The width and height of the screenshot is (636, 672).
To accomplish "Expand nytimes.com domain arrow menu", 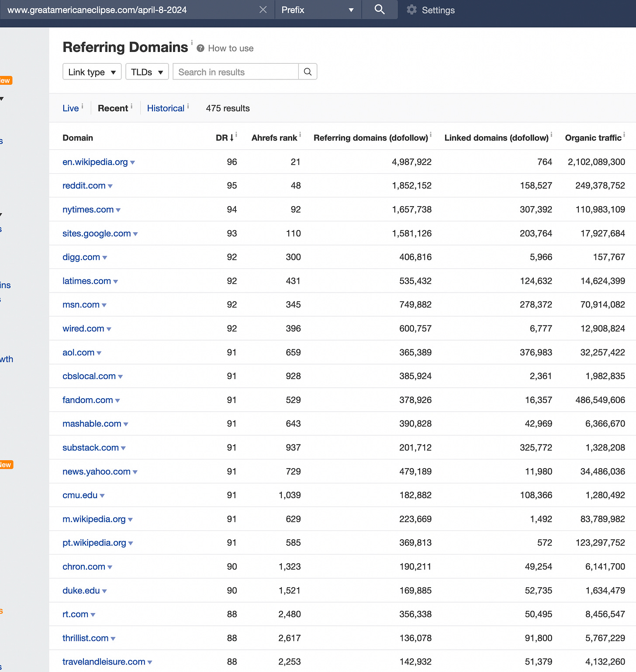I will click(118, 210).
